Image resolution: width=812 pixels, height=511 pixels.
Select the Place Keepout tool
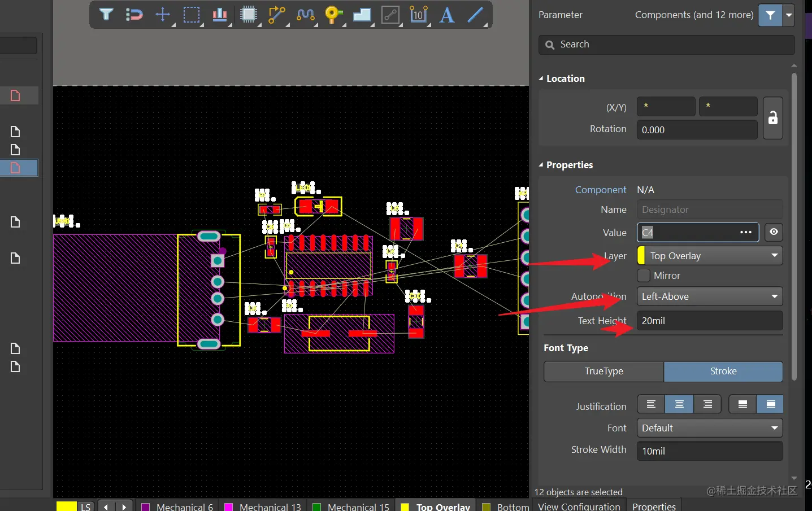point(390,14)
